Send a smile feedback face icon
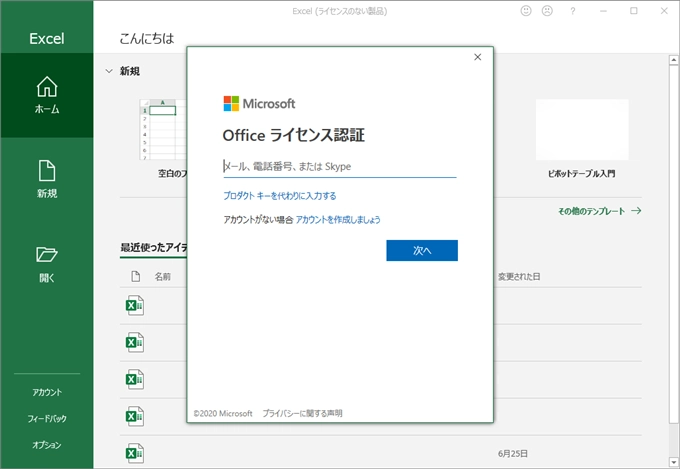The image size is (680, 469). (526, 11)
